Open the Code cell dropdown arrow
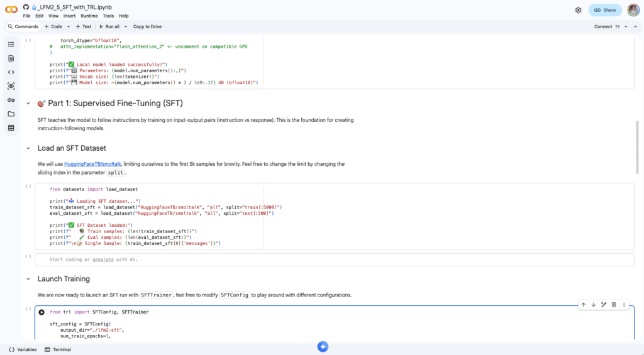644x355 pixels. [x=68, y=26]
